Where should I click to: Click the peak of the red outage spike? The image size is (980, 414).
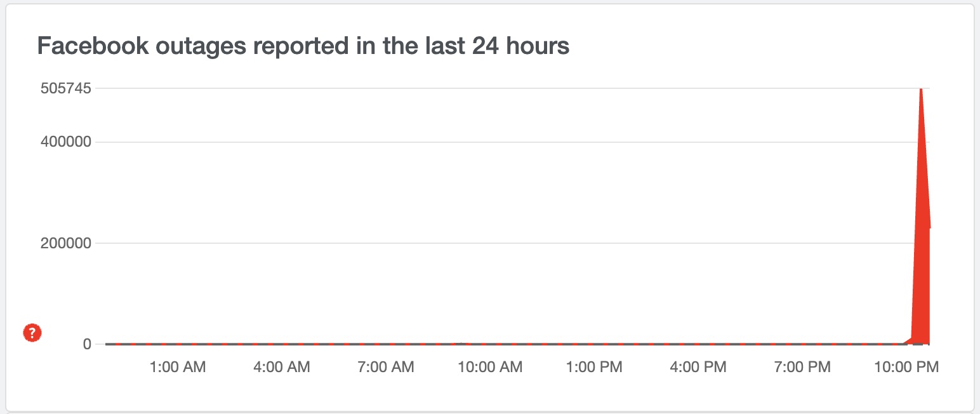[921, 90]
